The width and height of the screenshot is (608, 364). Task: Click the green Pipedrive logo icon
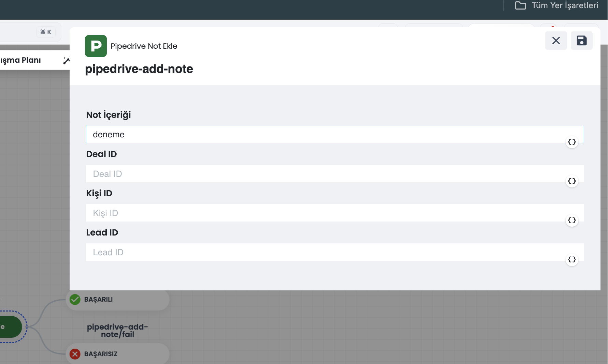pos(96,46)
